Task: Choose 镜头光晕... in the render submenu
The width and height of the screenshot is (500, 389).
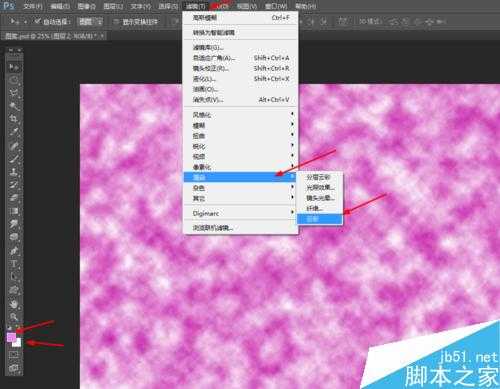Action: tap(320, 198)
